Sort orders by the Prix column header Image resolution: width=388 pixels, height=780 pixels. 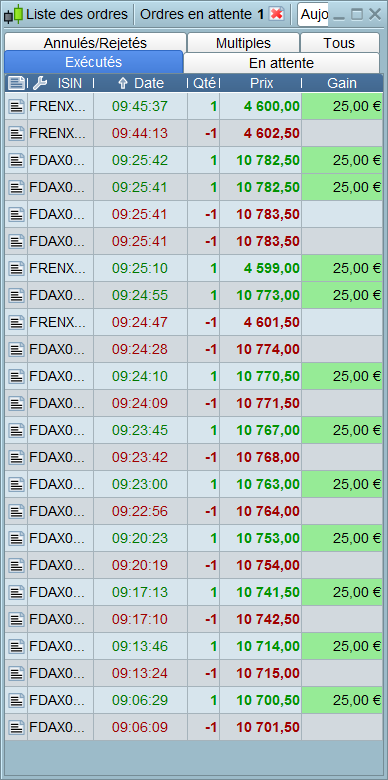click(261, 83)
